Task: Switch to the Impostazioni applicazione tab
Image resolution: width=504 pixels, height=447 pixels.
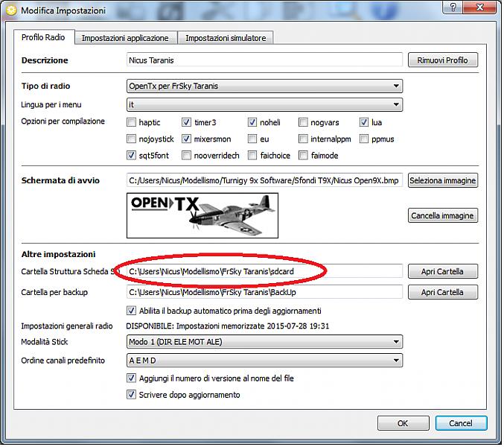Action: tap(125, 38)
